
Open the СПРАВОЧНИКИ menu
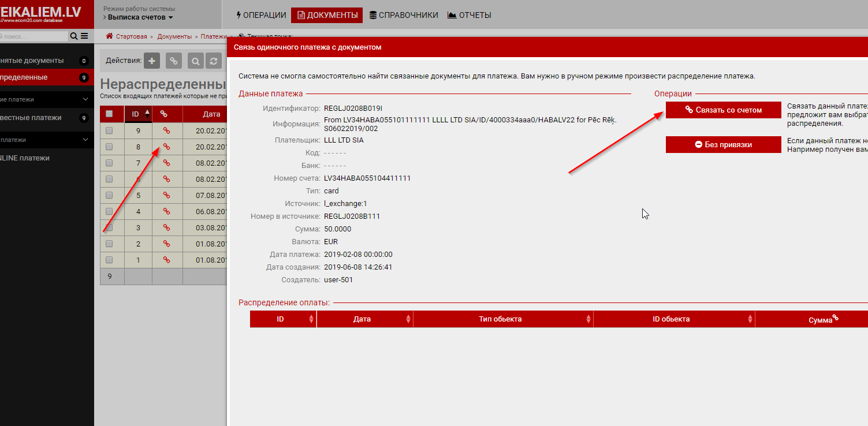tap(404, 15)
